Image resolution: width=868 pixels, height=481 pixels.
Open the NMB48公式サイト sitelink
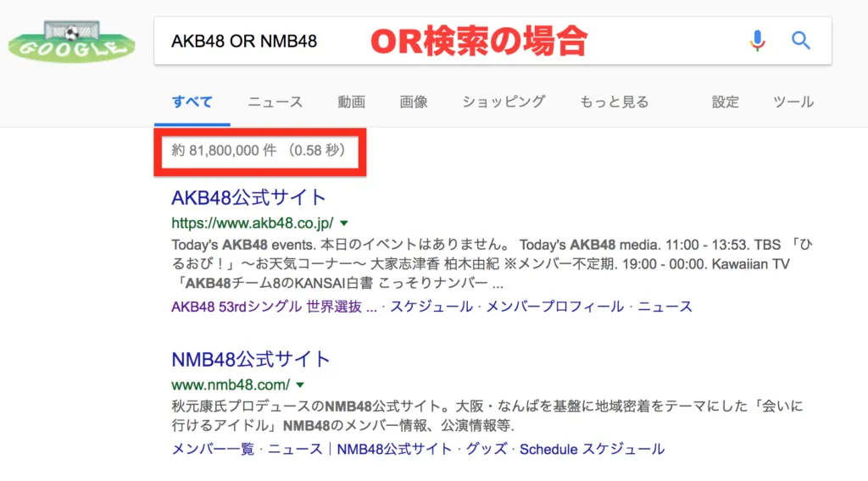pyautogui.click(x=394, y=449)
